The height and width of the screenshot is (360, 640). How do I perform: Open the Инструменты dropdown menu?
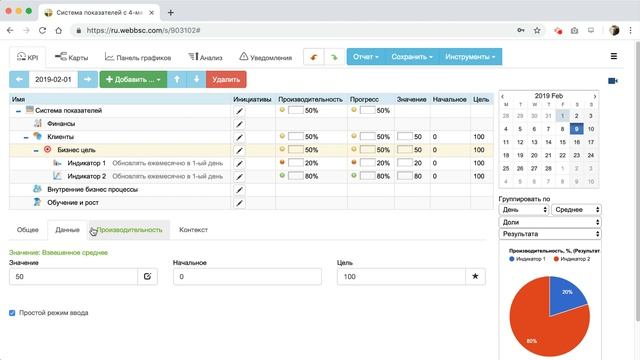pyautogui.click(x=470, y=57)
